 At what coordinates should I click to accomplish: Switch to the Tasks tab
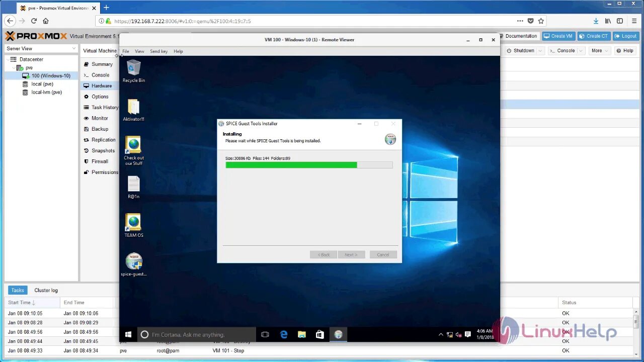[18, 290]
